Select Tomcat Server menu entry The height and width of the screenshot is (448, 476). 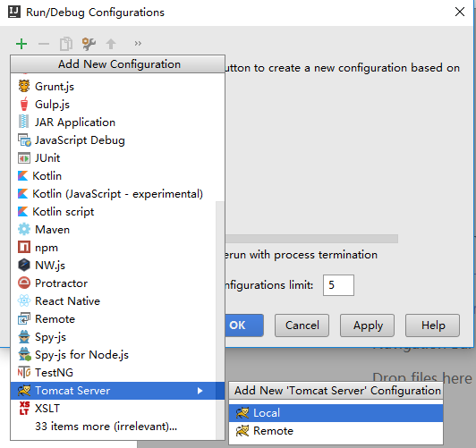pos(117,391)
